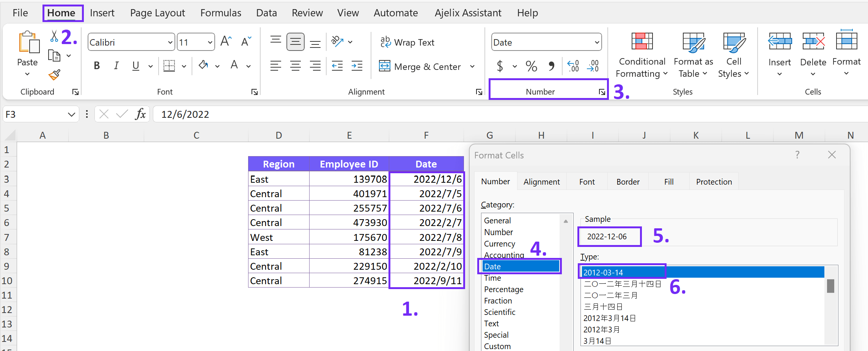Expand the Merge & Center dropdown arrow

point(472,66)
